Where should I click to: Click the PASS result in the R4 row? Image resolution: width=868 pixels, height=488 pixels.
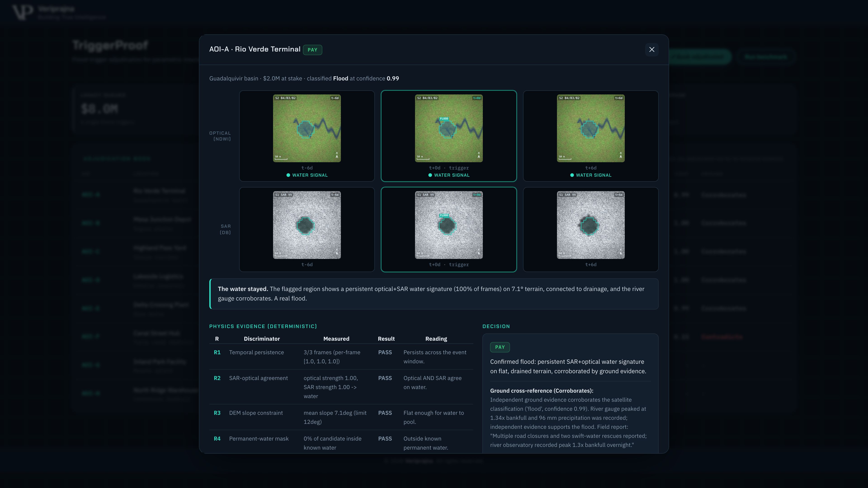(385, 439)
